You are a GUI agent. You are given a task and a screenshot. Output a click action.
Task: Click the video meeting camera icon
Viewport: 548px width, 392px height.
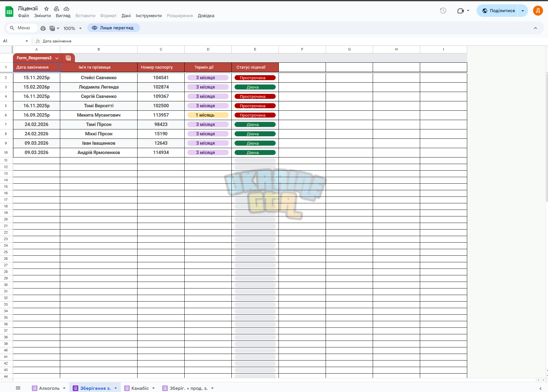460,11
